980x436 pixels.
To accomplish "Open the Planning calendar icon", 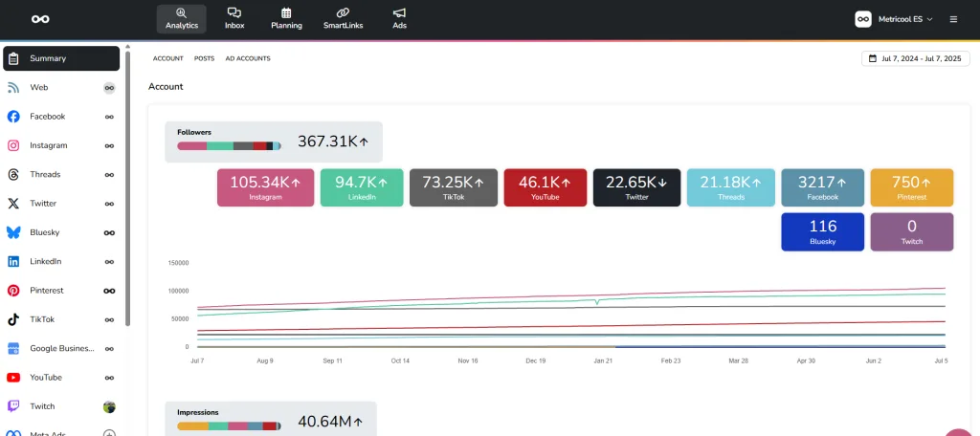I will (286, 13).
